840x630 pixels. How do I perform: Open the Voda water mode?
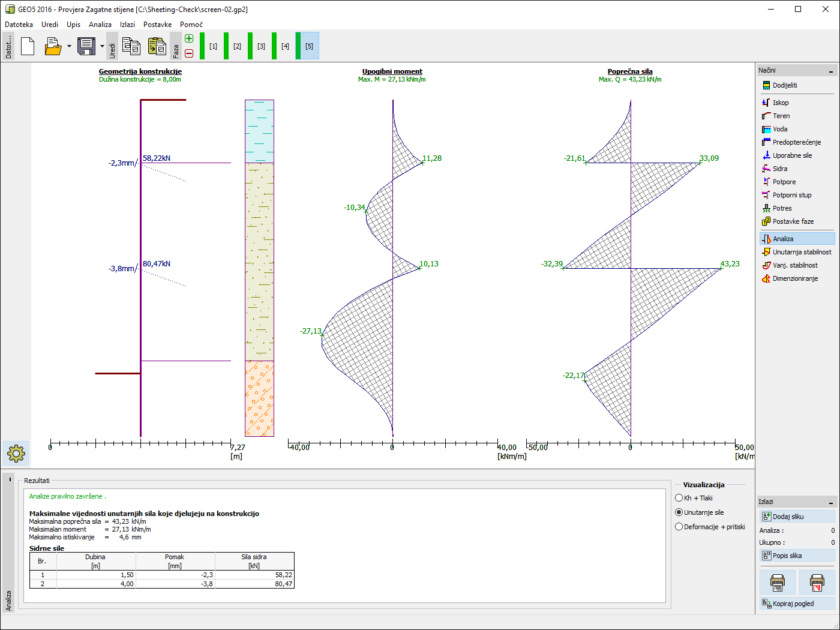click(780, 129)
